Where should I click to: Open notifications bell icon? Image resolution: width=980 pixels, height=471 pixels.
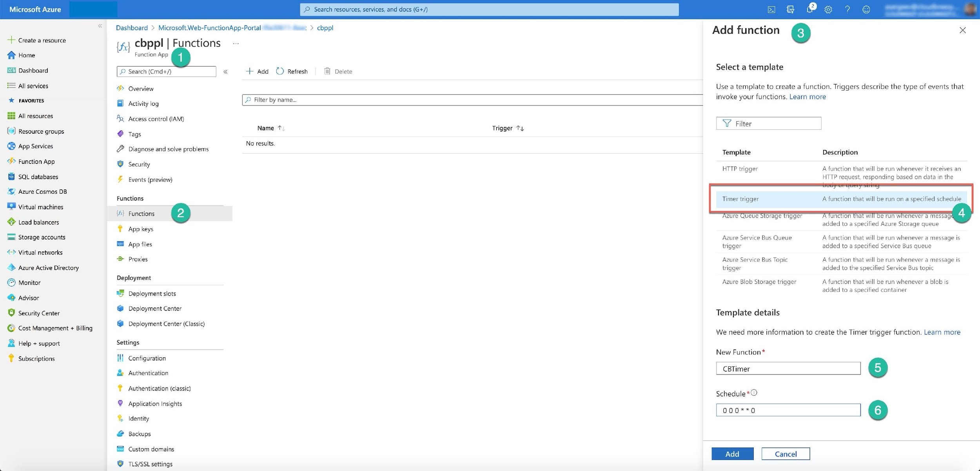tap(809, 9)
